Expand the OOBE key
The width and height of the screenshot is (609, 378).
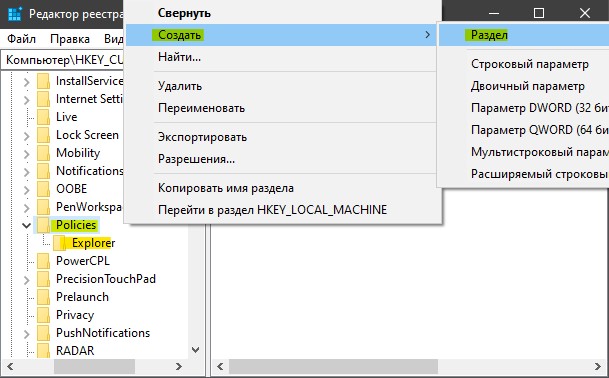pyautogui.click(x=26, y=190)
